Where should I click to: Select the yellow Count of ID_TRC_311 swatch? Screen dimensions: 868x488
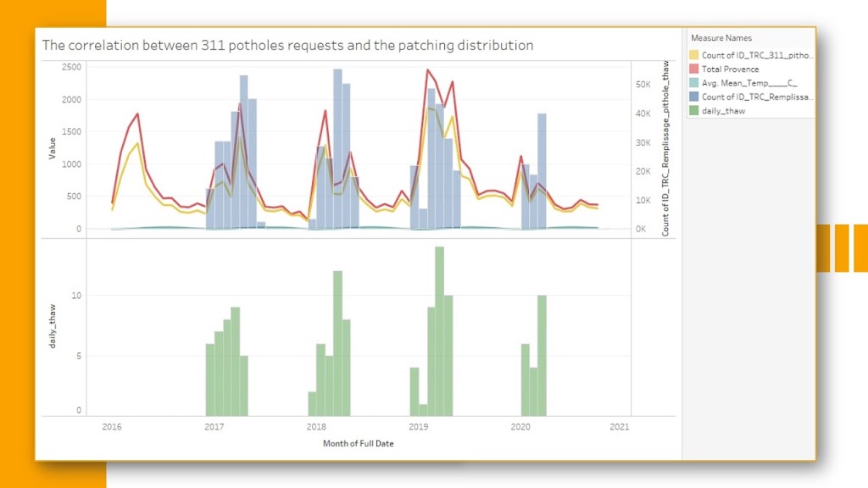693,55
